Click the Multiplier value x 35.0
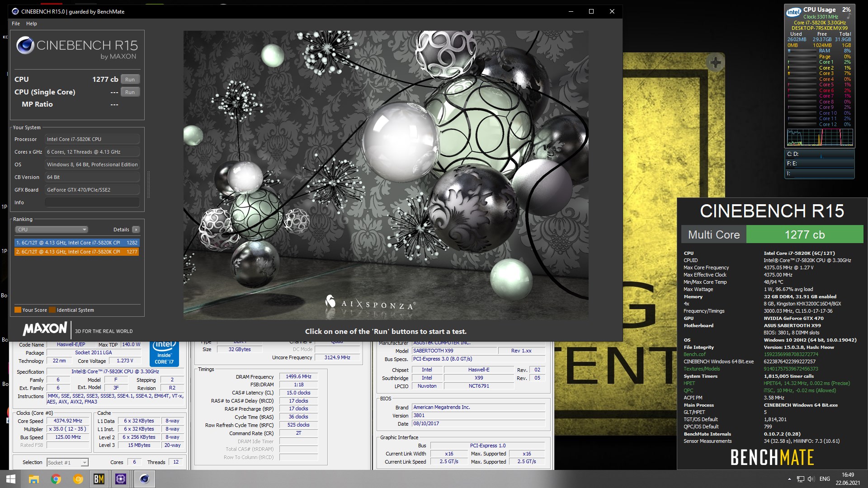Image resolution: width=868 pixels, height=488 pixels. tap(68, 429)
